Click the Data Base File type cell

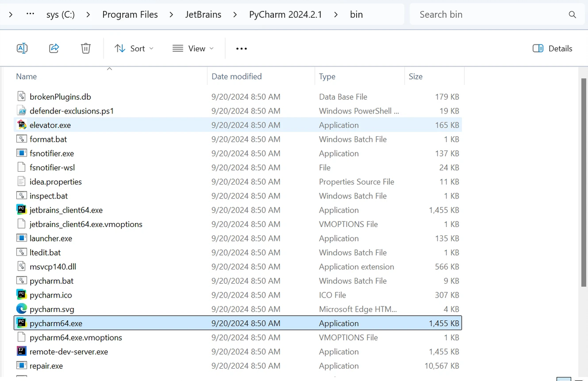(343, 97)
